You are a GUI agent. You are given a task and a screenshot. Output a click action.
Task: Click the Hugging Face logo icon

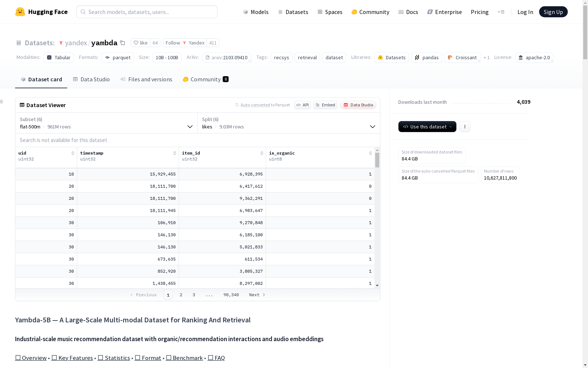20,12
